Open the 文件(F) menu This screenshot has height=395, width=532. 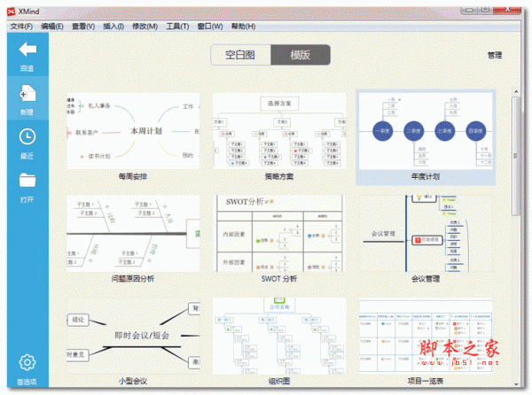(21, 27)
